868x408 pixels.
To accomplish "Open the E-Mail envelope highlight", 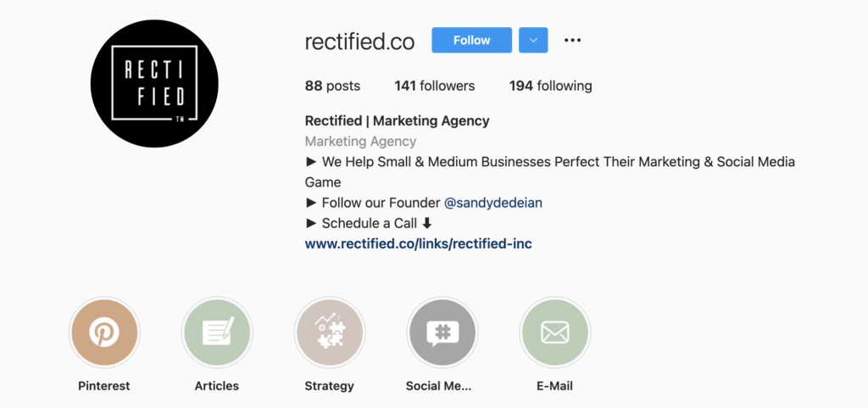I will (554, 333).
